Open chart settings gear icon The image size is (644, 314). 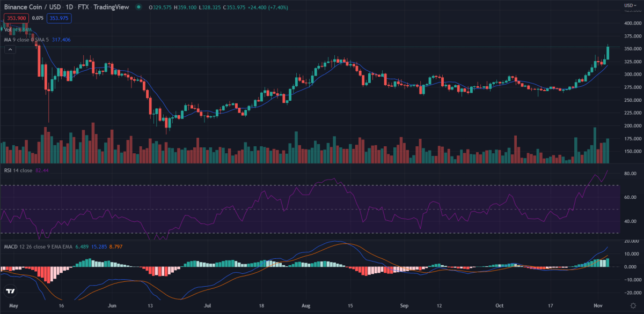coord(633,305)
